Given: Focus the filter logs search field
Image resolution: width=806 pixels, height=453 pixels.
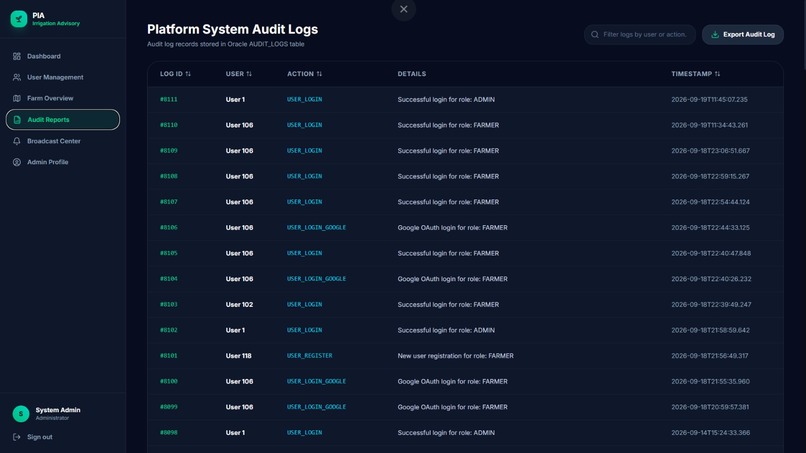Looking at the screenshot, I should coord(639,34).
